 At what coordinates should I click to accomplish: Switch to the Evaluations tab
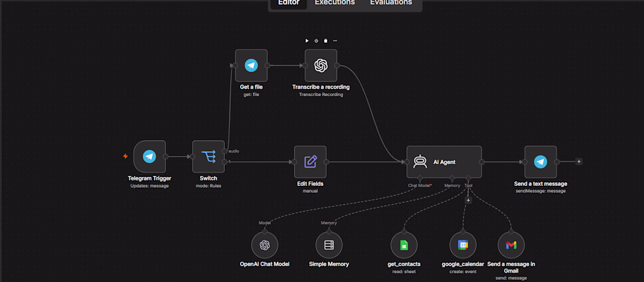click(x=391, y=2)
